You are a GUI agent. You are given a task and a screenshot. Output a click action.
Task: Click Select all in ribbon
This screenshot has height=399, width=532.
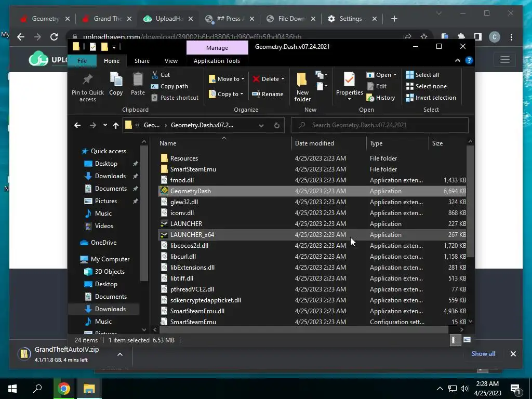point(422,75)
